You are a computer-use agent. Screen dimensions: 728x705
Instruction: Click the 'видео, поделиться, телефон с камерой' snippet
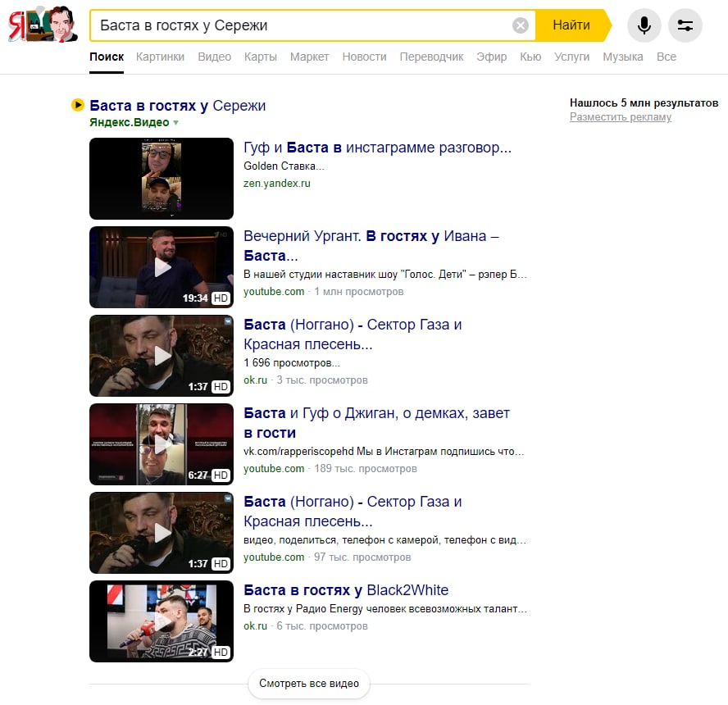[x=384, y=540]
